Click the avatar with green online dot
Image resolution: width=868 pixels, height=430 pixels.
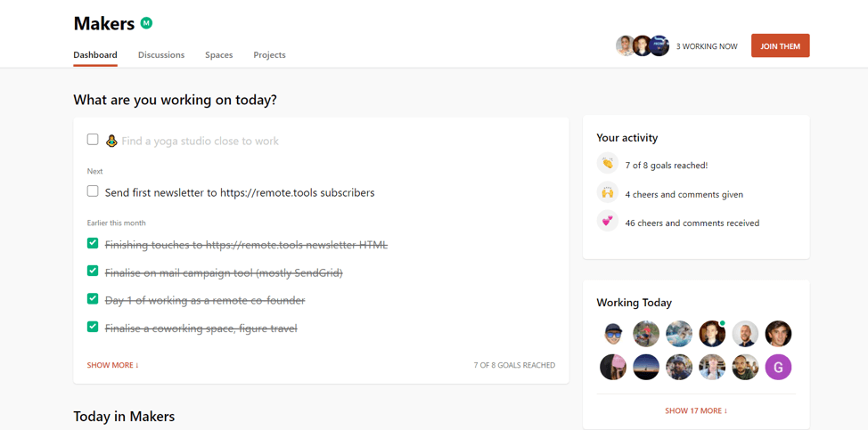pyautogui.click(x=712, y=334)
